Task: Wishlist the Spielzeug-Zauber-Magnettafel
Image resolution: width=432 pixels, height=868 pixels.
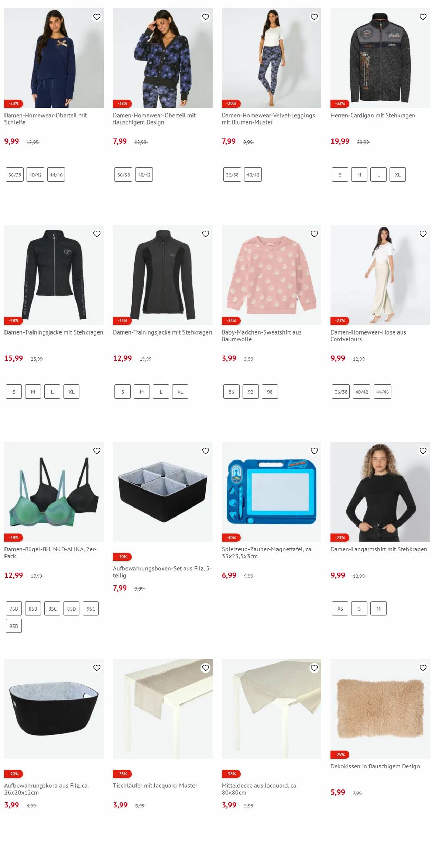Action: (x=314, y=451)
